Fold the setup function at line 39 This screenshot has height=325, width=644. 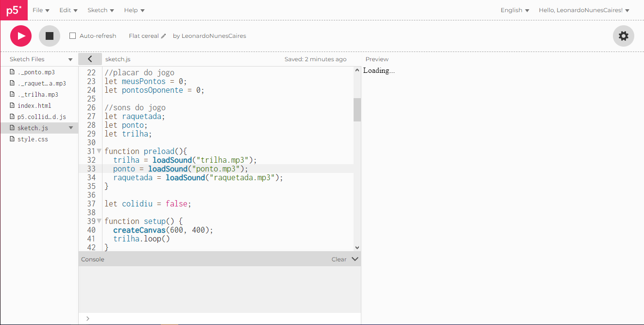[100, 221]
